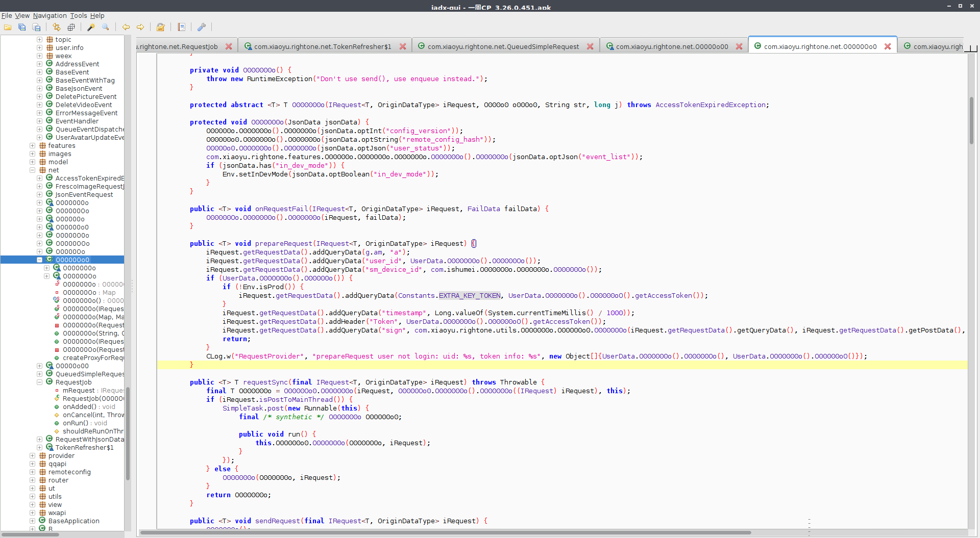
Task: Navigate back with the left arrow
Action: point(126,27)
